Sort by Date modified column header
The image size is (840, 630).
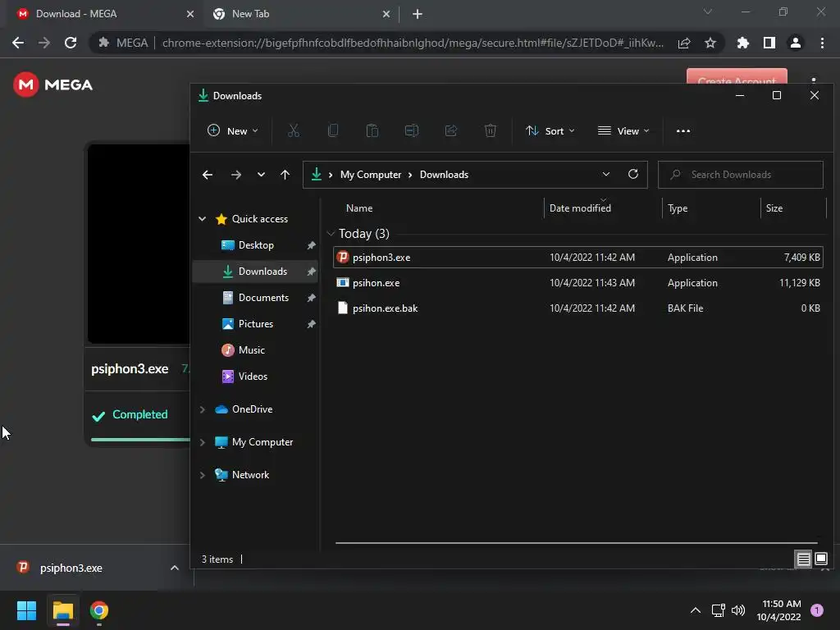tap(580, 208)
